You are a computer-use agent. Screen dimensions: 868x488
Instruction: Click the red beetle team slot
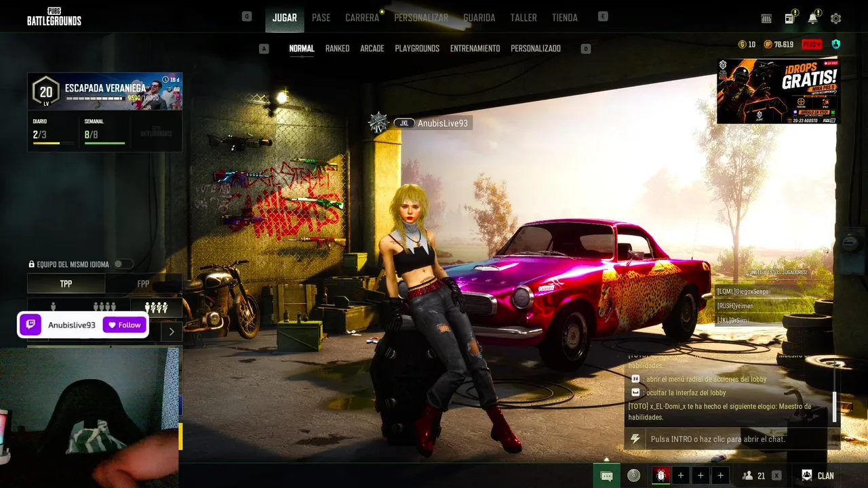[x=660, y=475]
